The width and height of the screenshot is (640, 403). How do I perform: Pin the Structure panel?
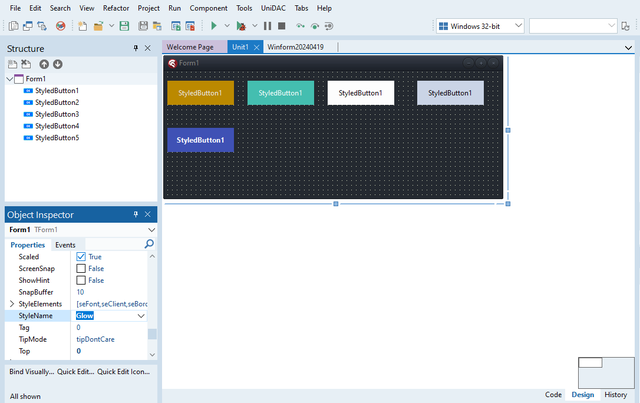pos(136,48)
